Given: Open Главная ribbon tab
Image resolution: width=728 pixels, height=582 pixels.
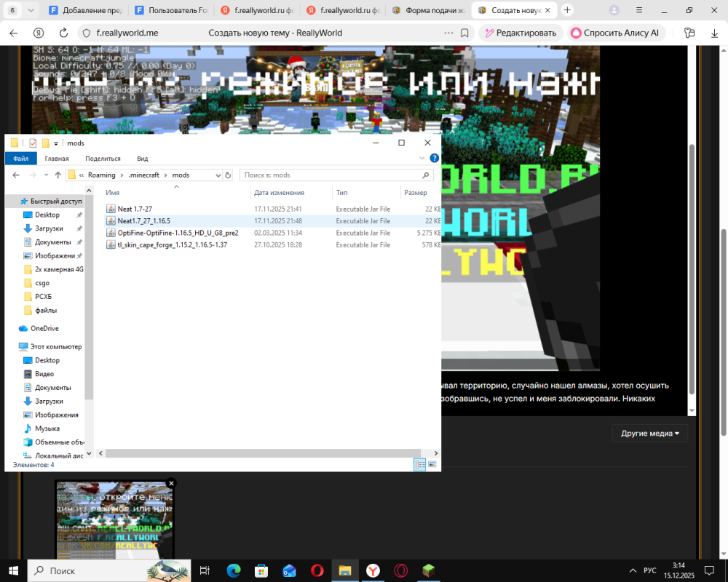Looking at the screenshot, I should 57,159.
